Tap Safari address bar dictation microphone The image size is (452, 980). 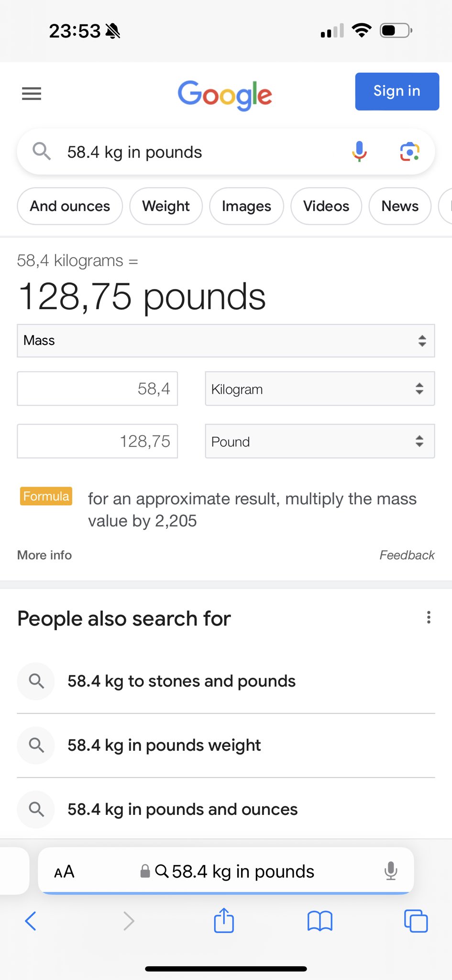point(391,871)
